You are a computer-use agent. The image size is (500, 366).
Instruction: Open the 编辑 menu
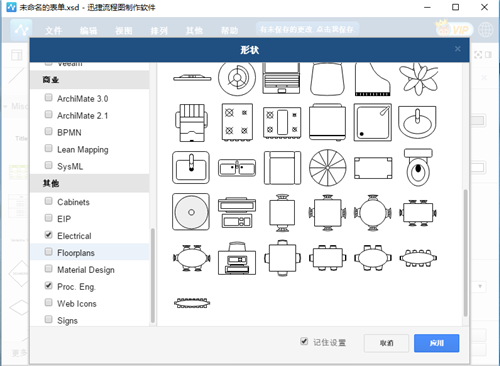click(x=89, y=31)
